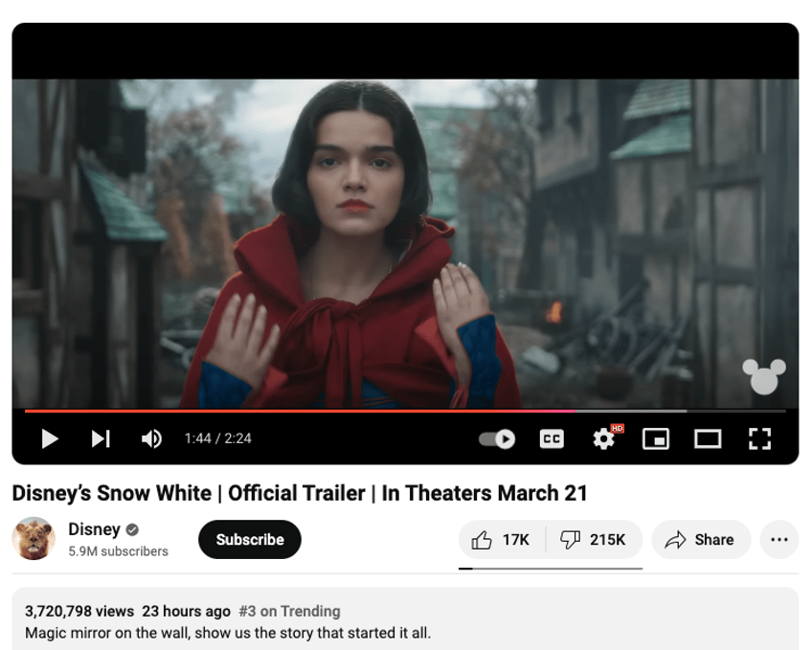Click the video frame to toggle playback
The image size is (812, 650).
[405, 243]
